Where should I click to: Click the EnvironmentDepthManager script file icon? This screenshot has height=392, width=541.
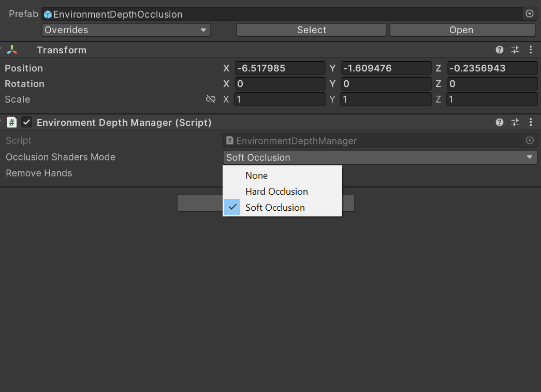pyautogui.click(x=229, y=140)
